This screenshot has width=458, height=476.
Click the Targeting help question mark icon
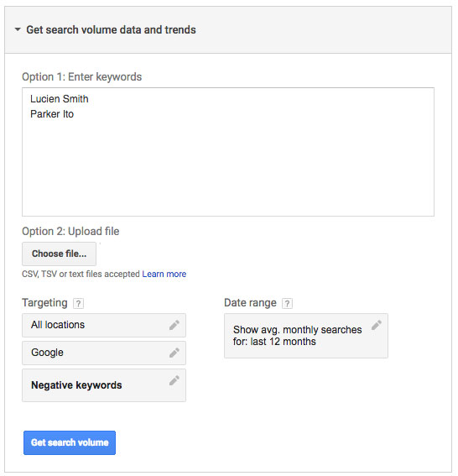[x=78, y=303]
